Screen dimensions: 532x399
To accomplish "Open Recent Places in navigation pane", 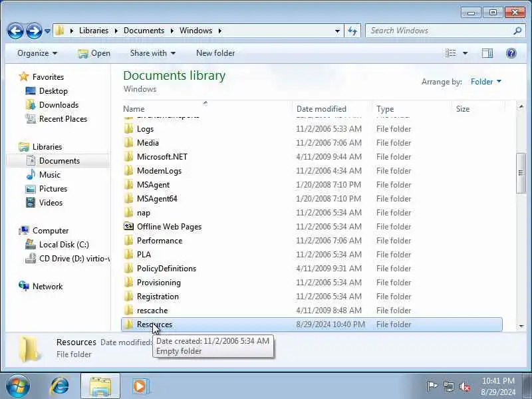I will (63, 119).
